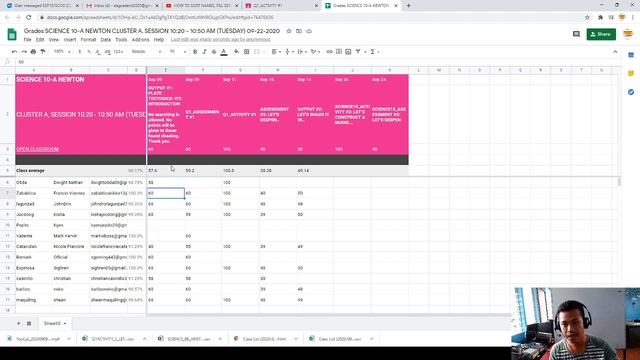
Task: Open the Add-ons menu
Action: pyautogui.click(x=140, y=40)
